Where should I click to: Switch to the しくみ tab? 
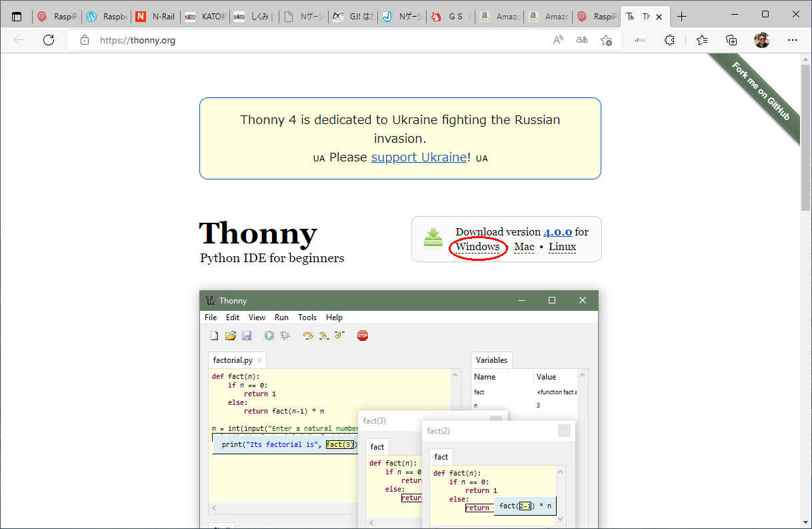(253, 17)
